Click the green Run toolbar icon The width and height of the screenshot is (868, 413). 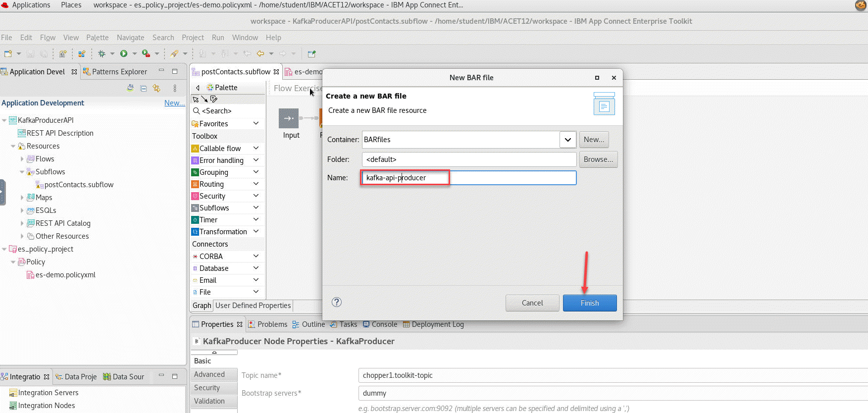124,53
